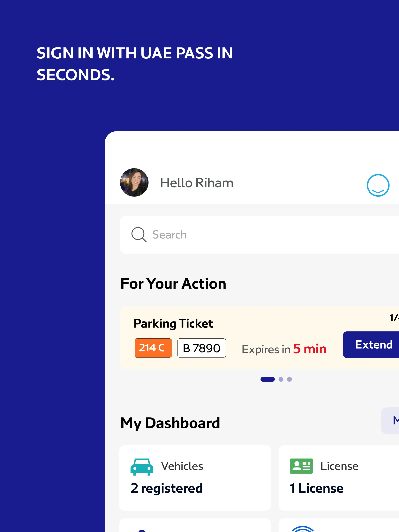Image resolution: width=399 pixels, height=532 pixels.
Task: Click the B 7890 plate number badge
Action: pos(201,348)
